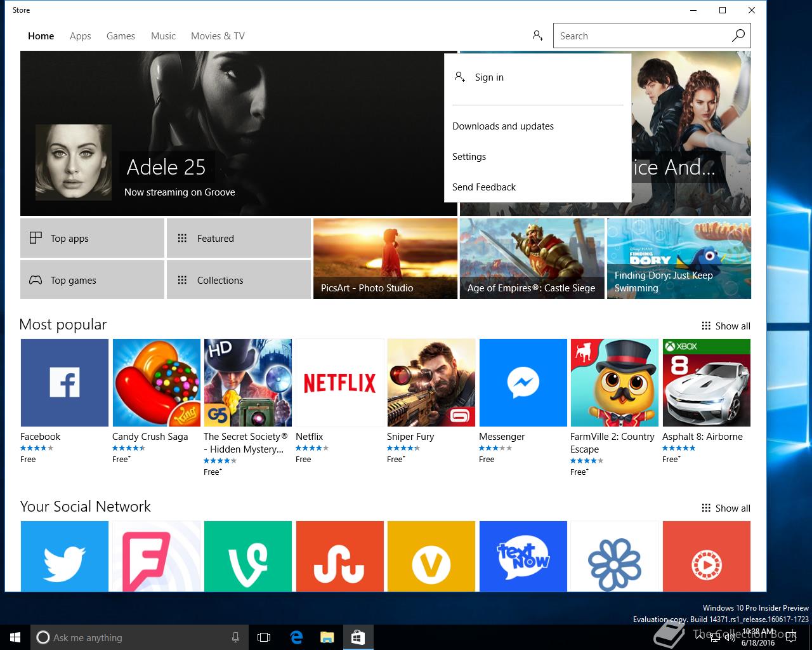Switch to the Apps tab
Viewport: 812px width, 650px height.
pyautogui.click(x=81, y=36)
